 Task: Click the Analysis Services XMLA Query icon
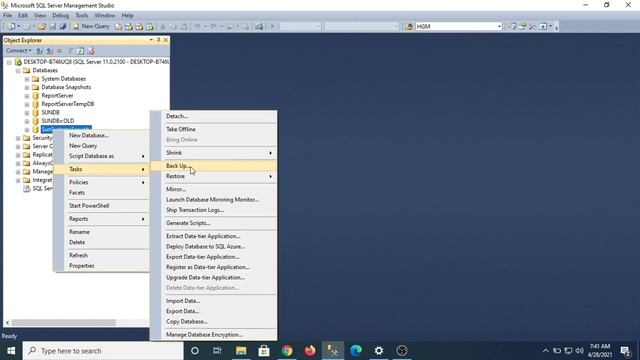(150, 27)
